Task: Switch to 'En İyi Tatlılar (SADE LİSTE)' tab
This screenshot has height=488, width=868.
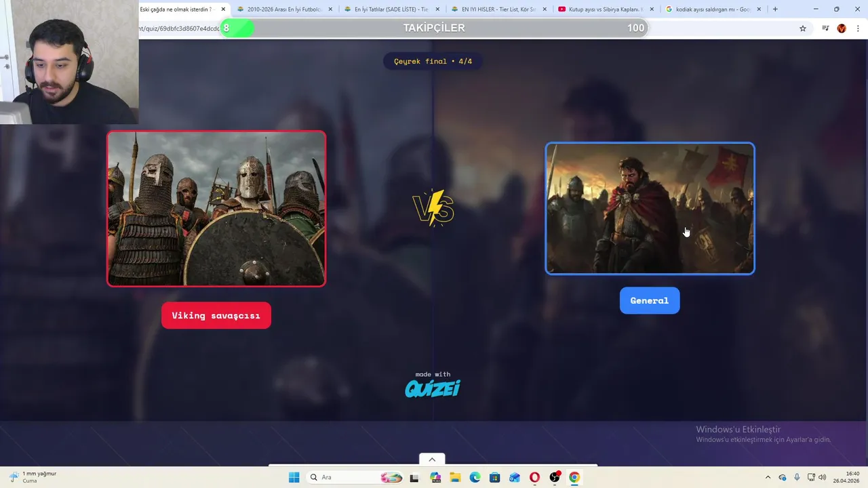Action: pos(392,9)
